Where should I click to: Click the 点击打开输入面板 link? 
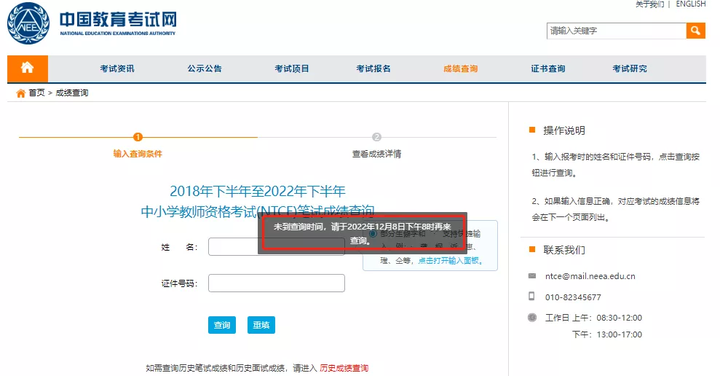click(448, 261)
